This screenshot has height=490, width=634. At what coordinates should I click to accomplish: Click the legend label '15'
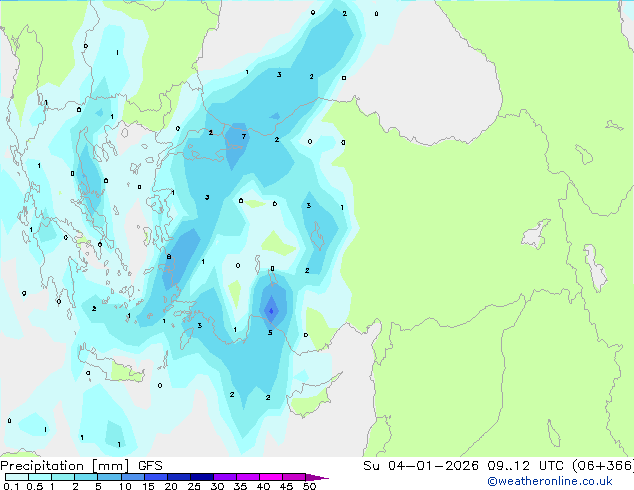148,486
